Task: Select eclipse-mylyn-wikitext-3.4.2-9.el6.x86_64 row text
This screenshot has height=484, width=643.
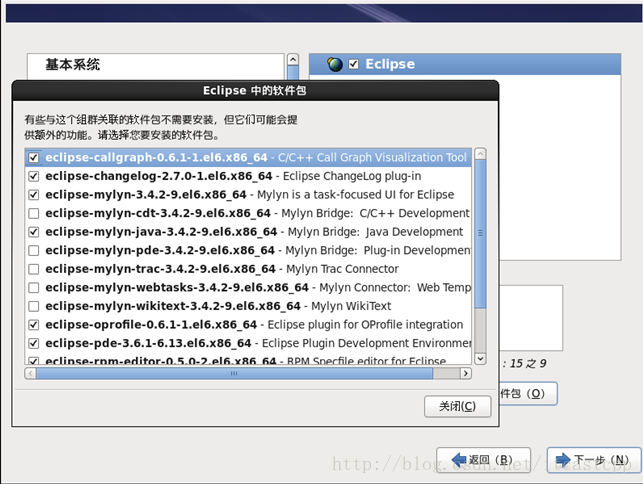Action: tap(173, 306)
